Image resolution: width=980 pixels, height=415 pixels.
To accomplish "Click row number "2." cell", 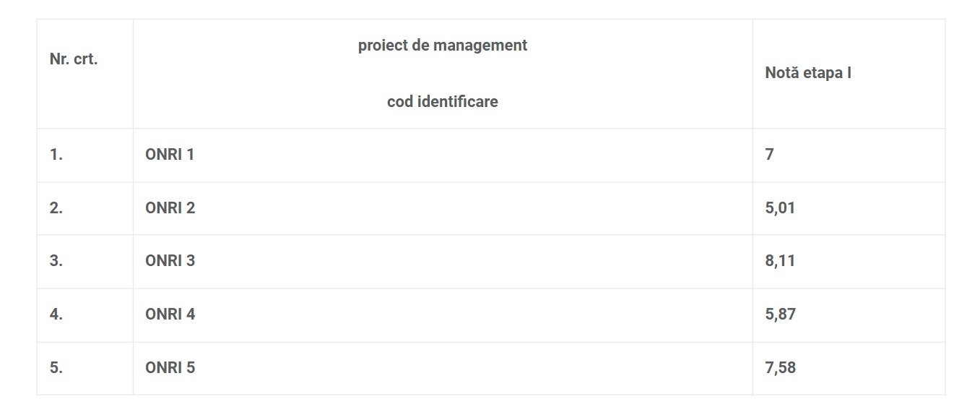I will point(56,208).
